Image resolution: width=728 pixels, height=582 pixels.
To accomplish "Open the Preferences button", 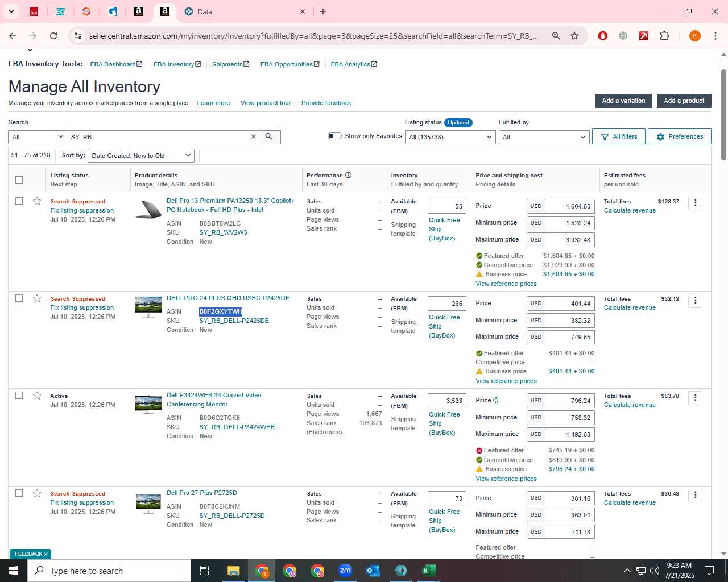I will [x=679, y=136].
